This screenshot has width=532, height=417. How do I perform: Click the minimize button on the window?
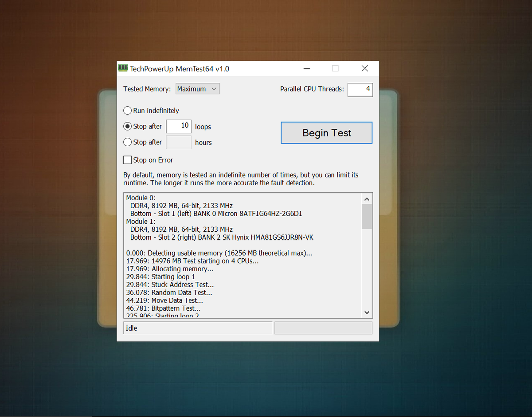[306, 68]
